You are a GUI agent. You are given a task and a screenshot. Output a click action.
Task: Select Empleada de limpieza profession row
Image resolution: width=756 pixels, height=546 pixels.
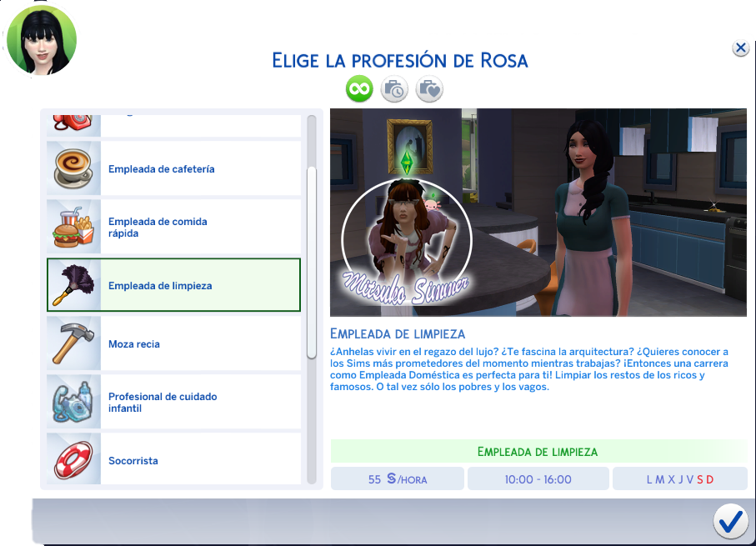(x=173, y=285)
